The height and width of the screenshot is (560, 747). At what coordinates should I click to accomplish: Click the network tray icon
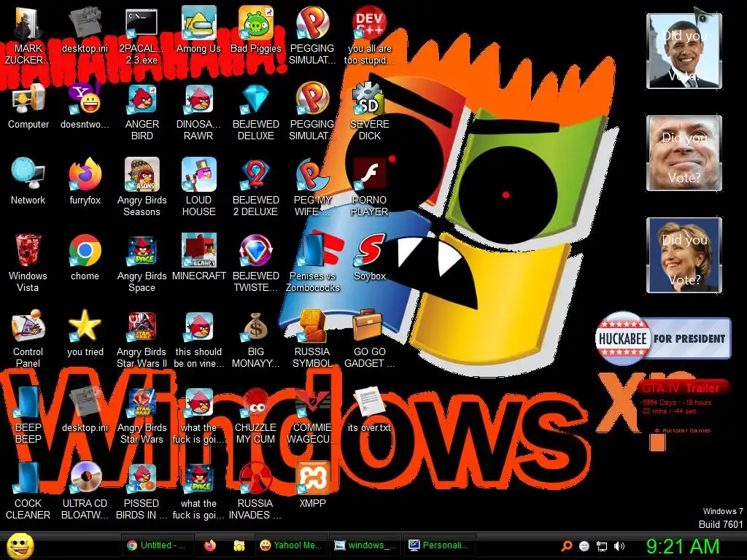click(x=602, y=546)
